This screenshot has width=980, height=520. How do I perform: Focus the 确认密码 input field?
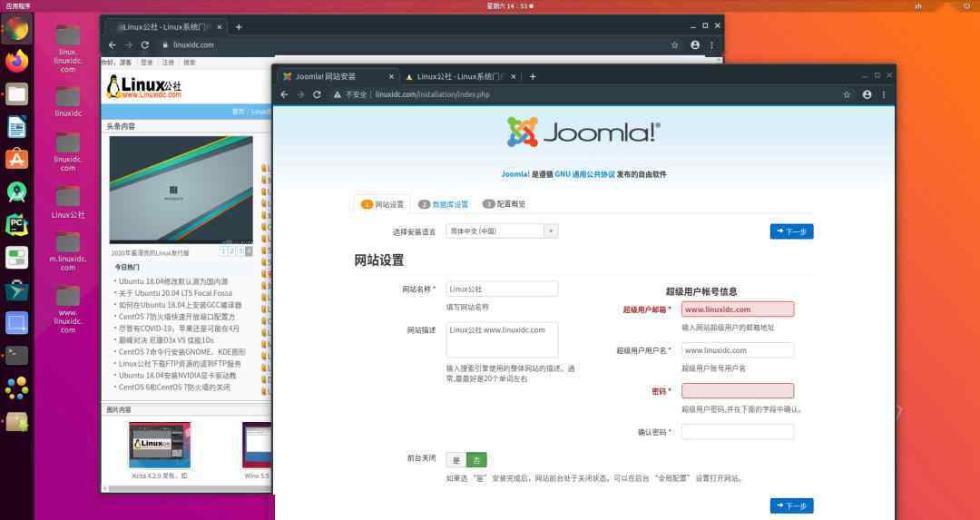(738, 432)
